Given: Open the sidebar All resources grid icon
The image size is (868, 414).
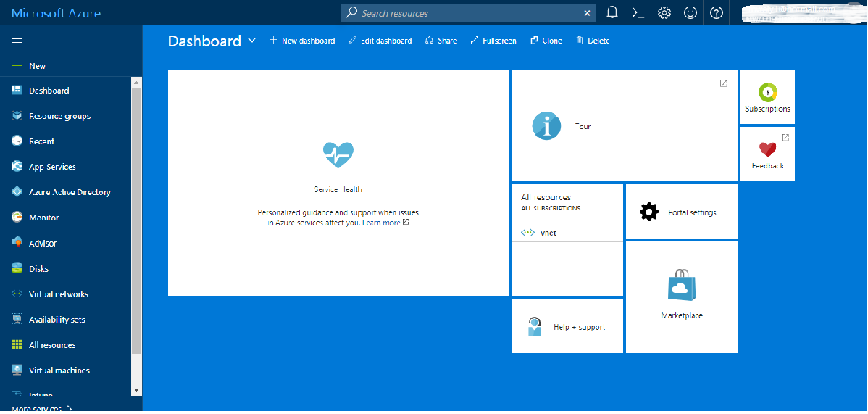Looking at the screenshot, I should pyautogui.click(x=17, y=344).
